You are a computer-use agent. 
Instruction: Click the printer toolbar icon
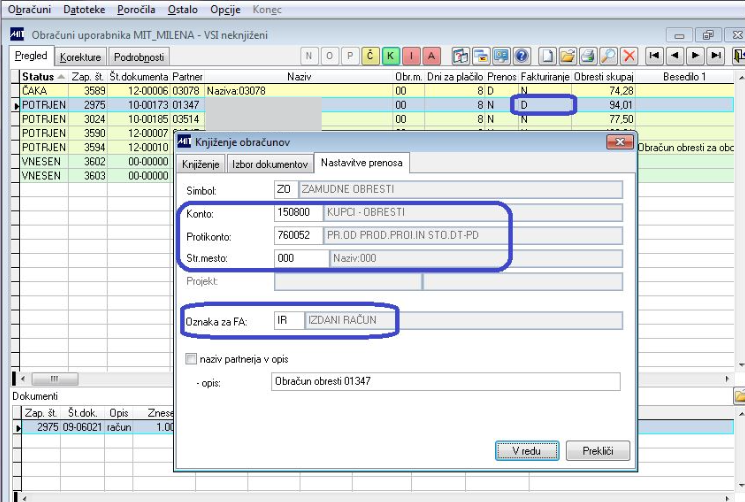[588, 56]
